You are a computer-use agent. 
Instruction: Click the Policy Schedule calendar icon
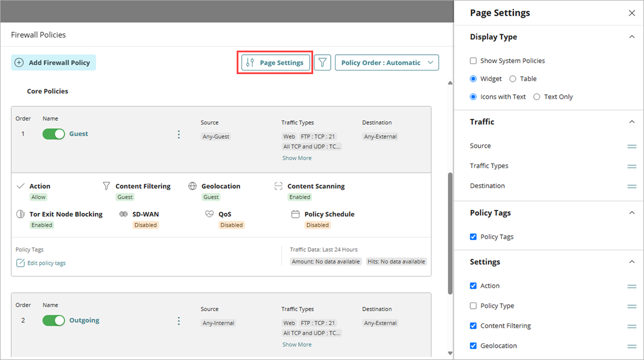(x=296, y=214)
